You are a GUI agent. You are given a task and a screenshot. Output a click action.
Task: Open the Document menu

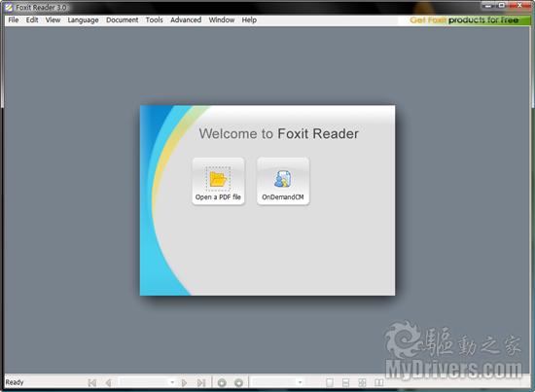(x=123, y=20)
